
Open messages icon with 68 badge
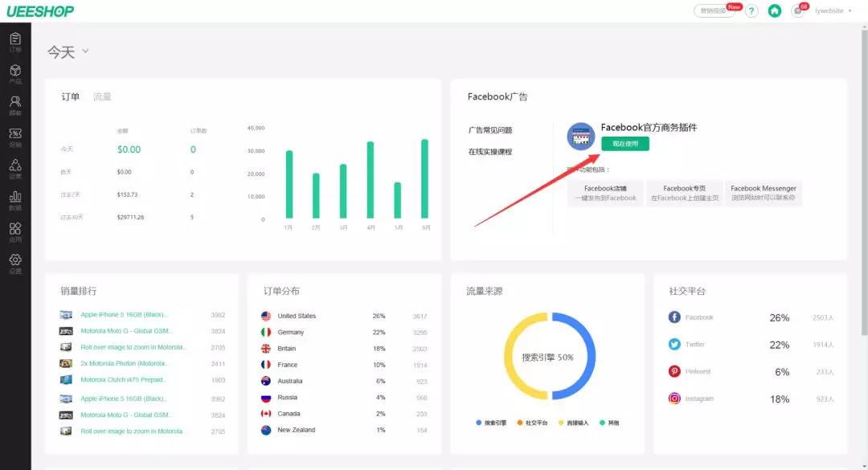(x=798, y=10)
